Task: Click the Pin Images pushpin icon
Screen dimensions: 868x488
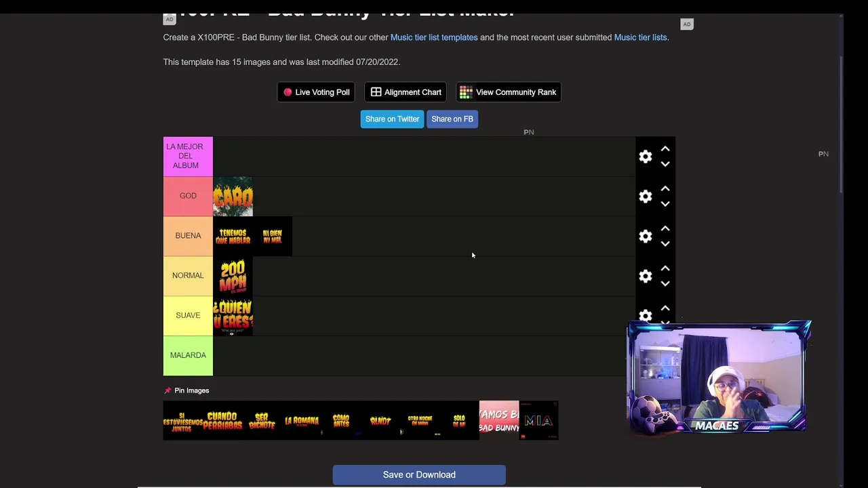Action: point(167,391)
